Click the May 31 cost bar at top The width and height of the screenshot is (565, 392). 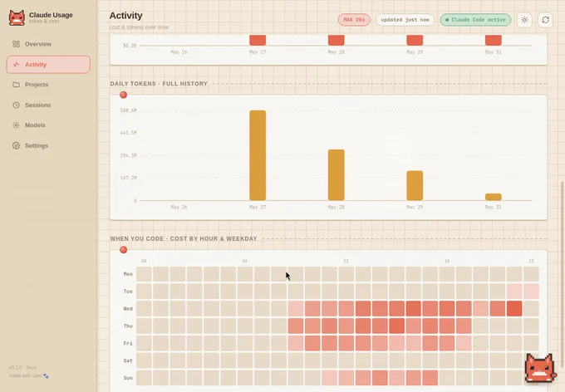click(494, 40)
